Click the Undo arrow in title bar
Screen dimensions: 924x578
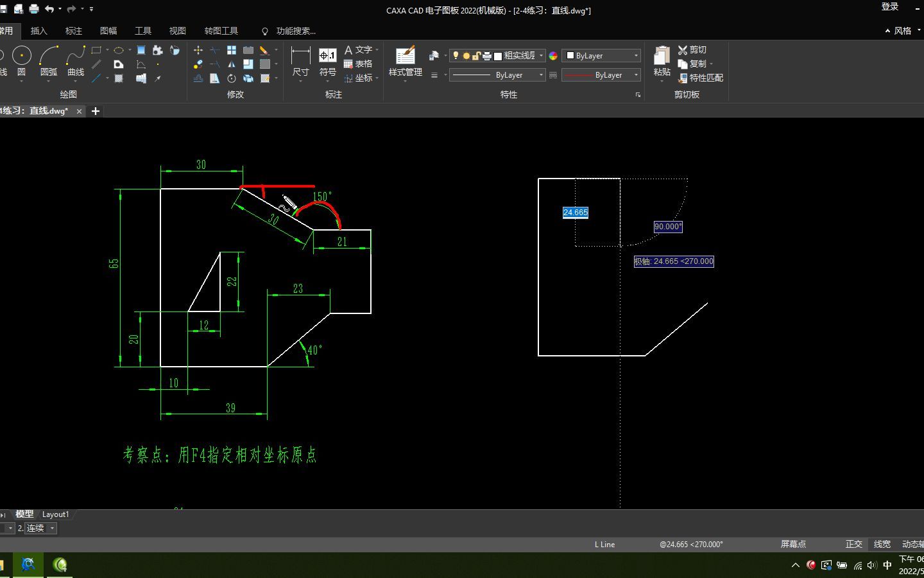coord(49,9)
